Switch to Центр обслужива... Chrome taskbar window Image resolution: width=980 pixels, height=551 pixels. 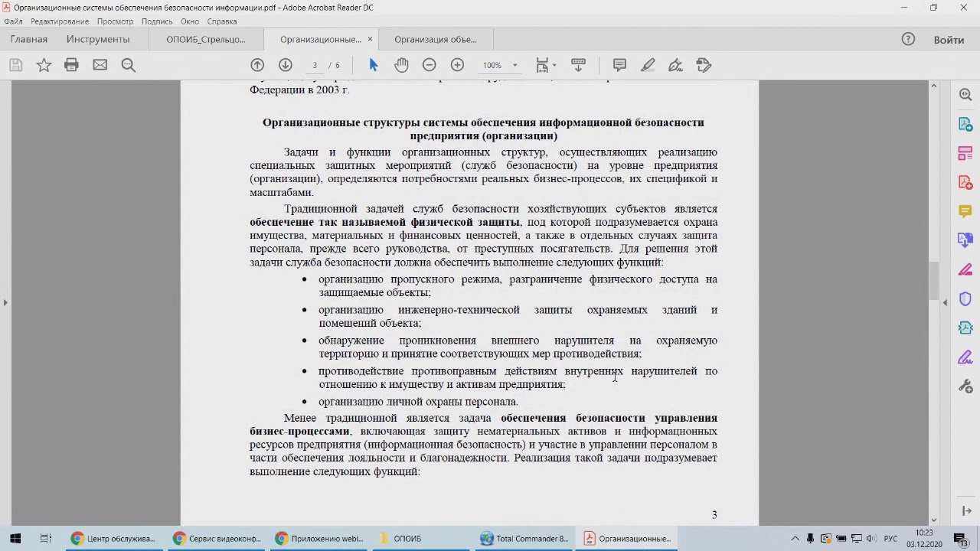113,538
